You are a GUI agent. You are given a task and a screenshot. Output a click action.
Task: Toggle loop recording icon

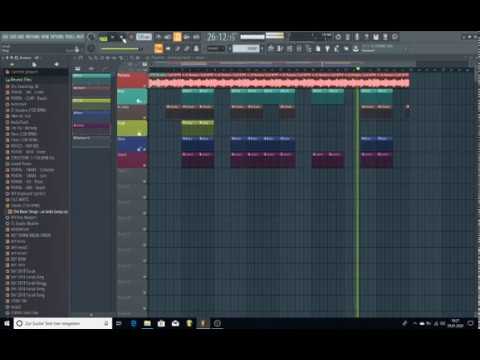point(196,37)
